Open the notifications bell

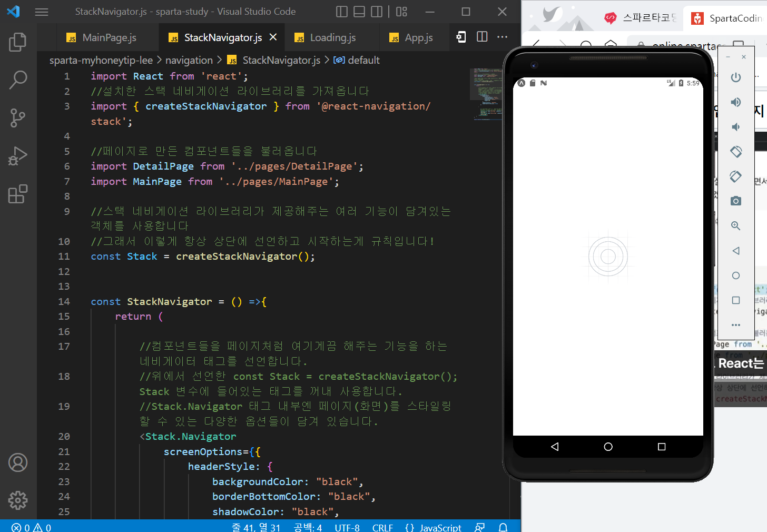point(503,527)
